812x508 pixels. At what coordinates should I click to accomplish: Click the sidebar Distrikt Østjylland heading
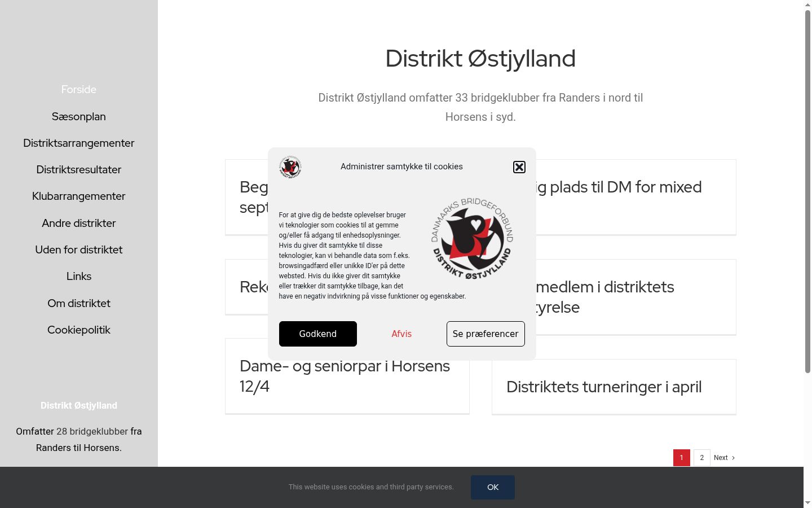pyautogui.click(x=79, y=405)
